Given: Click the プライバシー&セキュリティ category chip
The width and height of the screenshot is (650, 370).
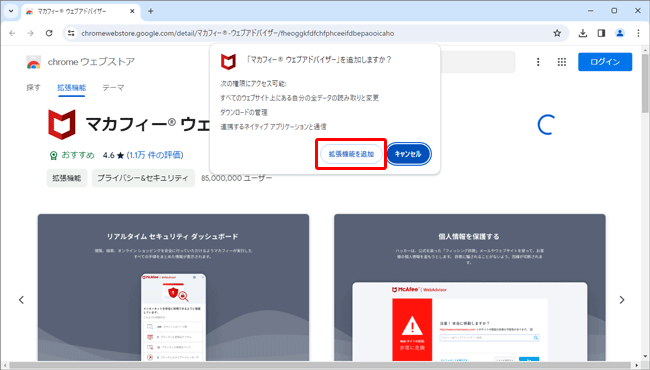Looking at the screenshot, I should pos(143,178).
